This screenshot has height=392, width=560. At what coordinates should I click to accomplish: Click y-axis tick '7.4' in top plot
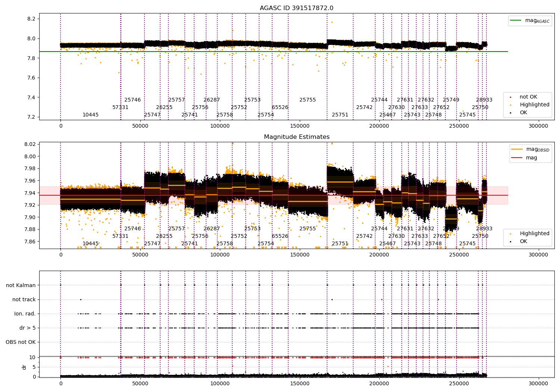pyautogui.click(x=31, y=97)
